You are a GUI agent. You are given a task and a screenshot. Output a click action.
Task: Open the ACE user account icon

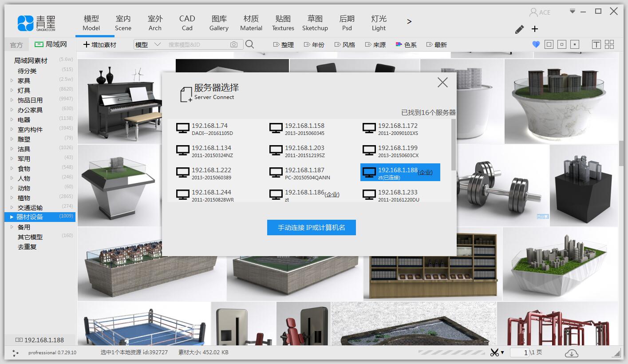point(533,12)
